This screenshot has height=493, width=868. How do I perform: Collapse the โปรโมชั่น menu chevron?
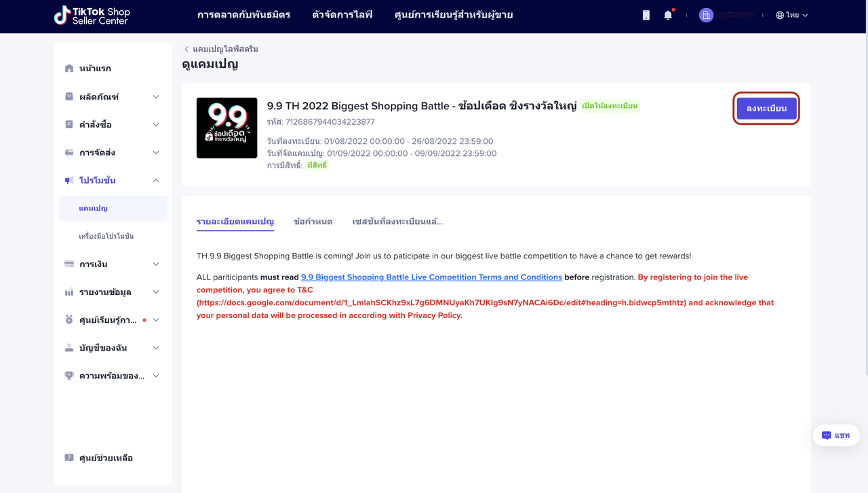(x=156, y=180)
